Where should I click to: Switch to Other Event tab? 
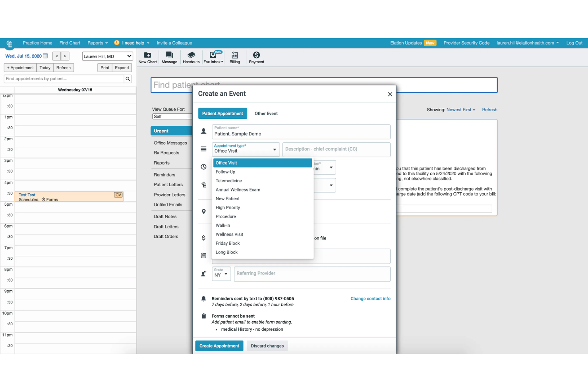(266, 114)
